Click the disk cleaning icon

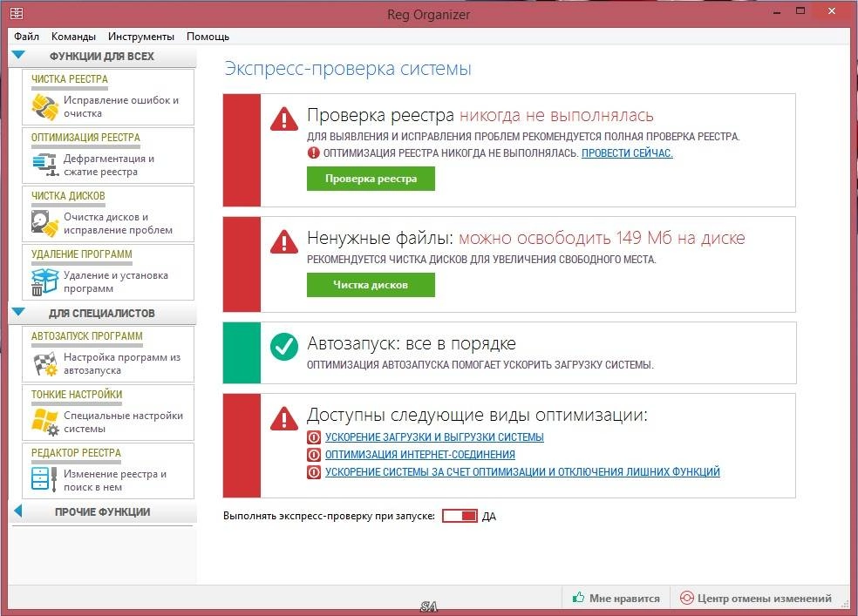click(x=44, y=223)
